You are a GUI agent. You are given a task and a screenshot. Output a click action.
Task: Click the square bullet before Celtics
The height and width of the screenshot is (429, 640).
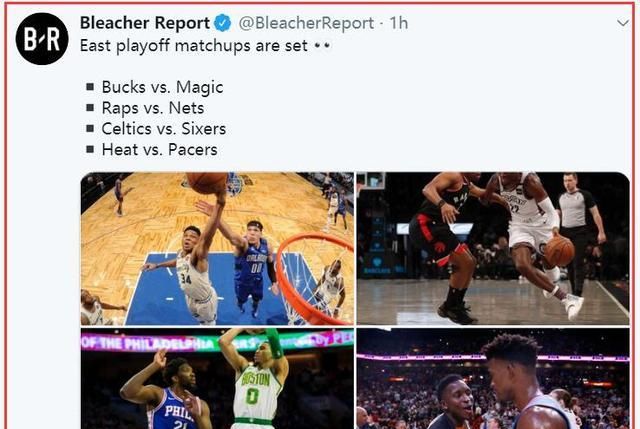[x=90, y=129]
